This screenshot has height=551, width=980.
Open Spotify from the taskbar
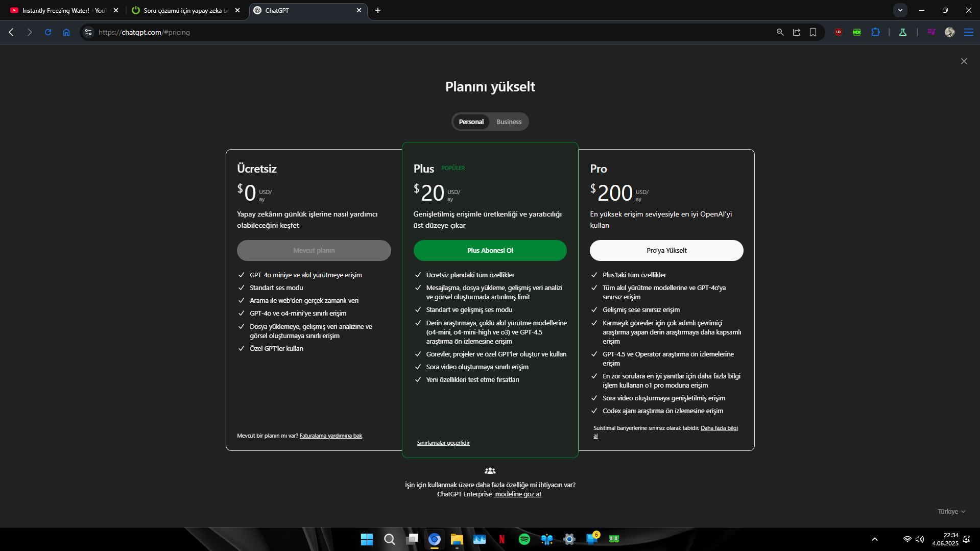[524, 539]
